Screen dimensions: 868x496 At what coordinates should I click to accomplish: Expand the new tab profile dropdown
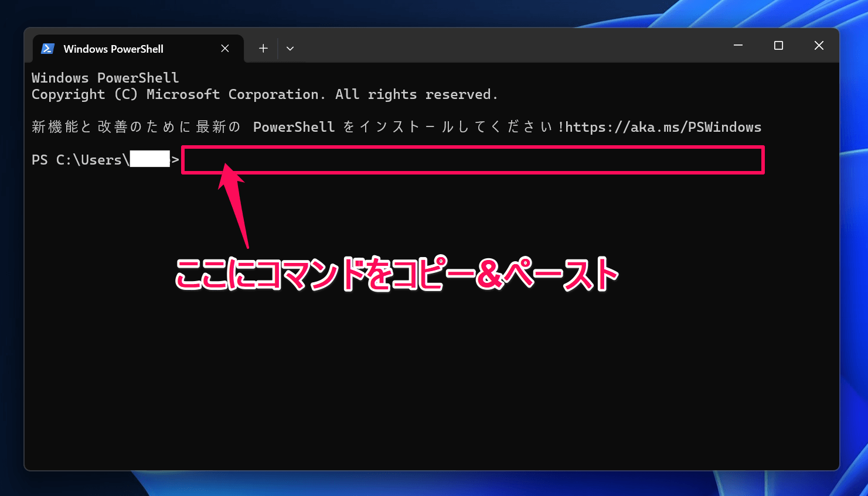[x=290, y=49]
